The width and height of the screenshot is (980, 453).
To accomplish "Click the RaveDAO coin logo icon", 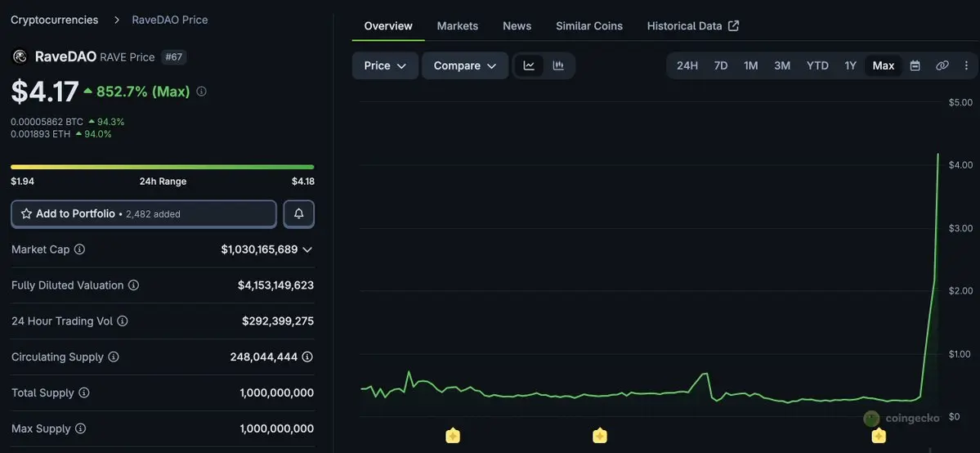I will [20, 57].
